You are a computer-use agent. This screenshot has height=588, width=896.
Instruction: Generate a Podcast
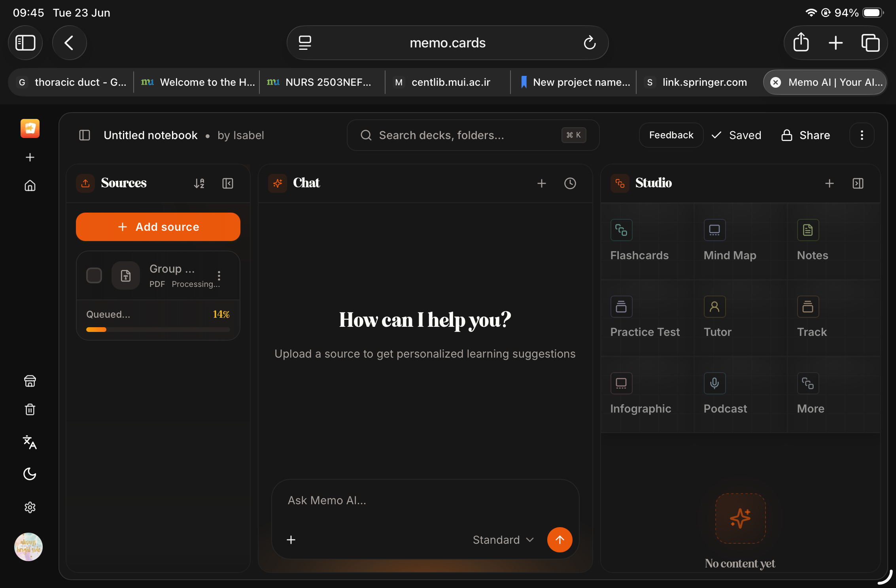pyautogui.click(x=741, y=394)
